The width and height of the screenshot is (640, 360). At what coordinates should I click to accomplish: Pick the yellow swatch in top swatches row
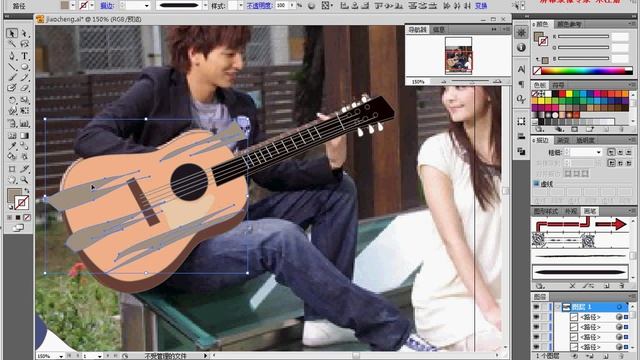[569, 94]
